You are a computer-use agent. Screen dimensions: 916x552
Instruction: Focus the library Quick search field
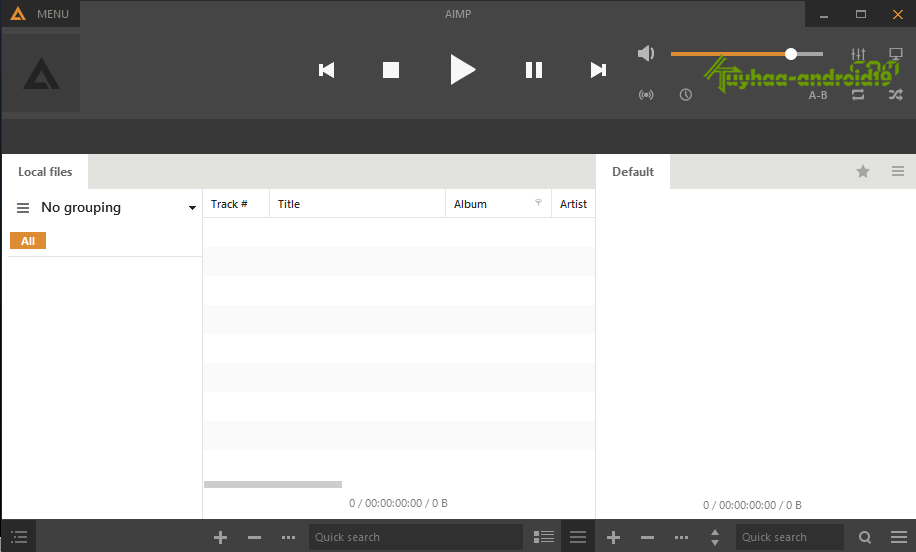pos(416,537)
